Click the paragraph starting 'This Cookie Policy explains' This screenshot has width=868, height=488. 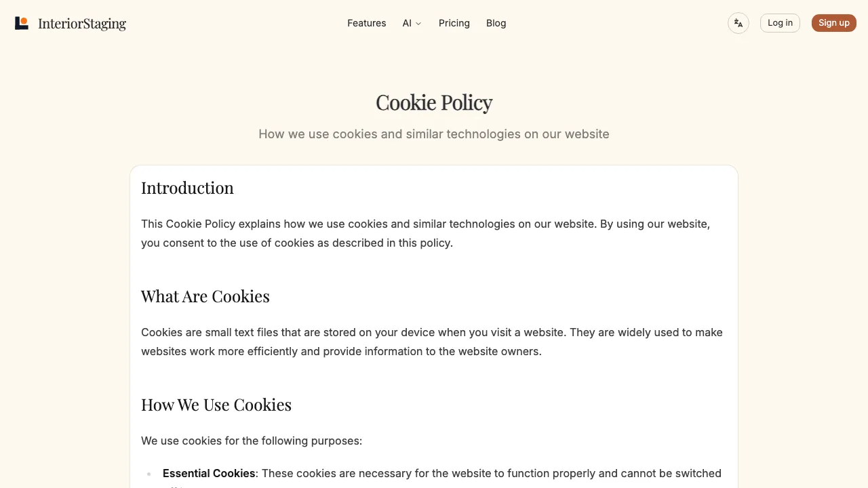(426, 233)
